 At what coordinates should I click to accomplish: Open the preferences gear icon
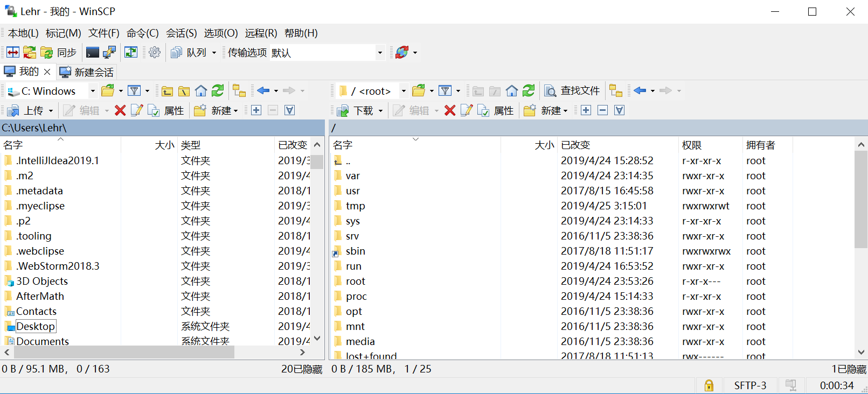155,52
